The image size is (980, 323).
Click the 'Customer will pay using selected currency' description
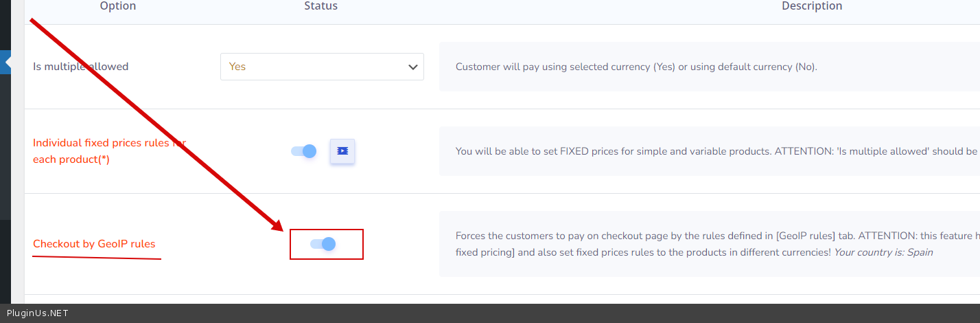pos(636,67)
